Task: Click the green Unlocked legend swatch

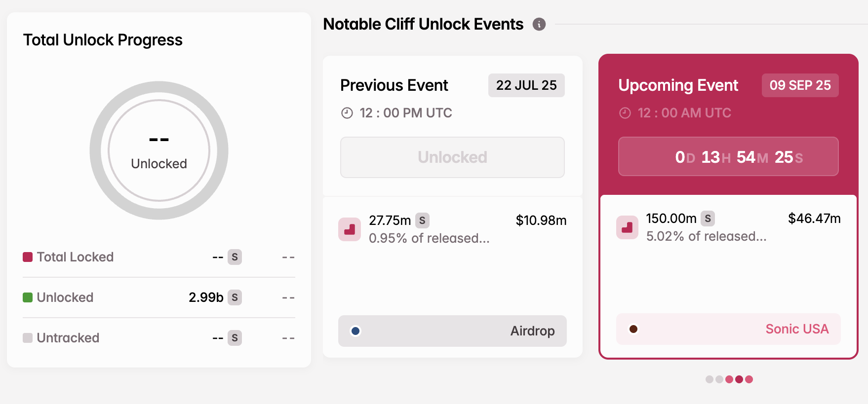Action: pos(28,297)
